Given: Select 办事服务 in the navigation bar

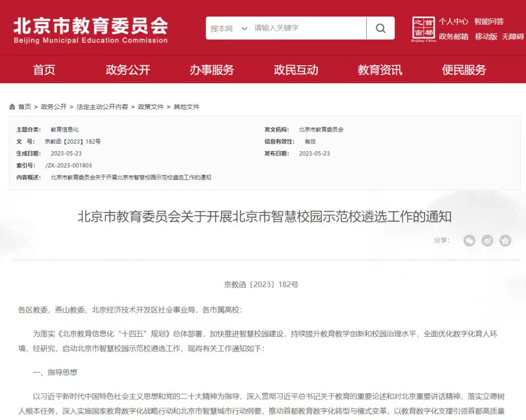Looking at the screenshot, I should click(211, 70).
